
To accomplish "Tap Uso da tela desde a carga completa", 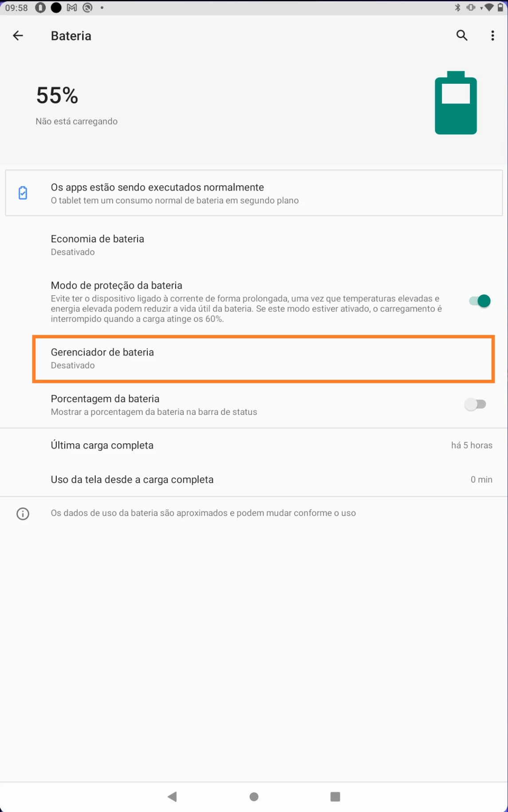I will (254, 480).
